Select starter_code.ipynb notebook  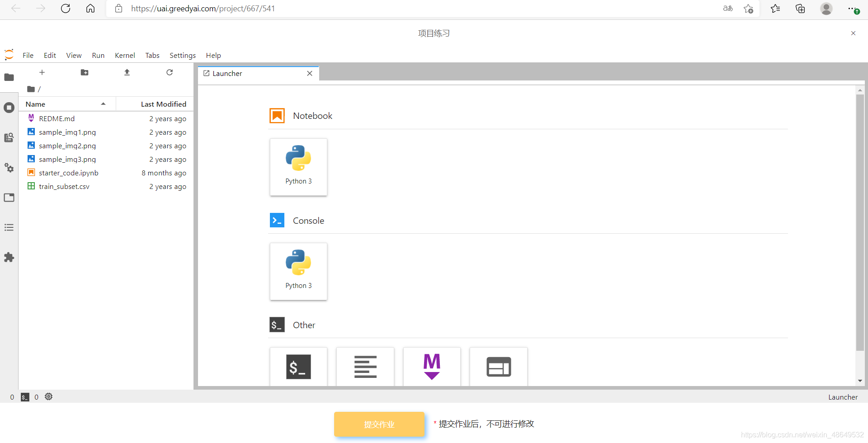(106, 173)
